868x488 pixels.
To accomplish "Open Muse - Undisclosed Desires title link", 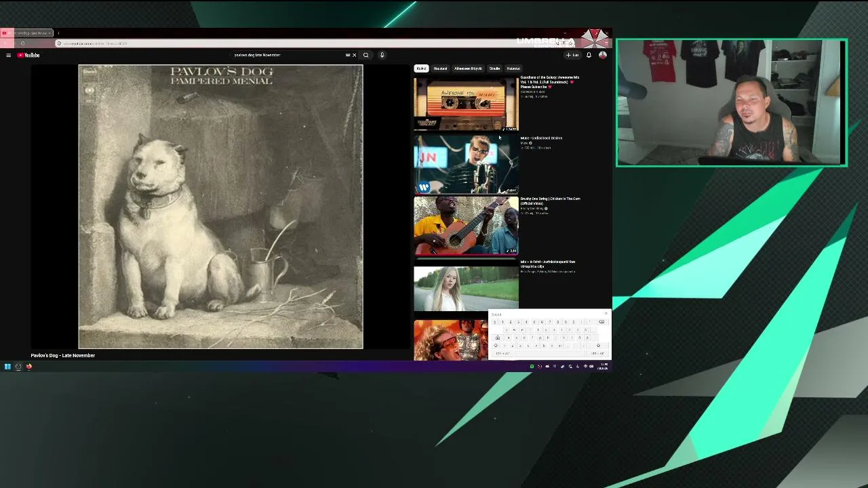I will coord(541,138).
